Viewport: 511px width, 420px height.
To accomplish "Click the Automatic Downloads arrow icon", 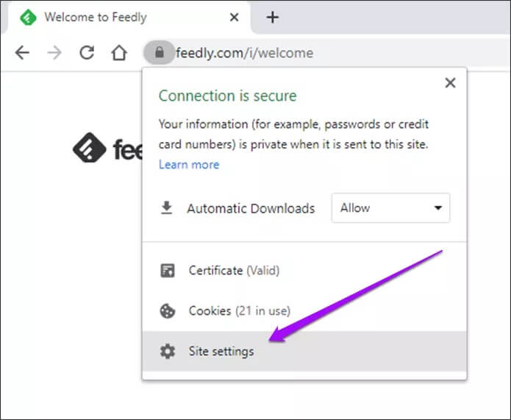I will click(x=167, y=208).
